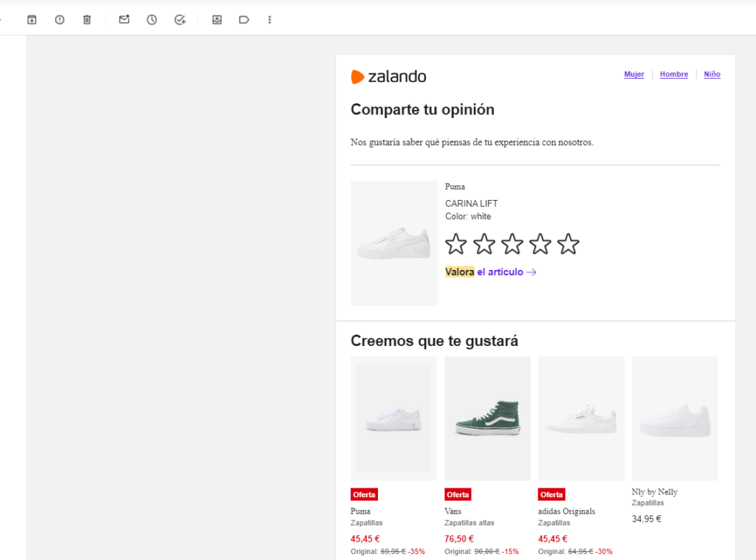Rate the Puma shoe one star
This screenshot has width=756, height=560.
click(x=456, y=244)
